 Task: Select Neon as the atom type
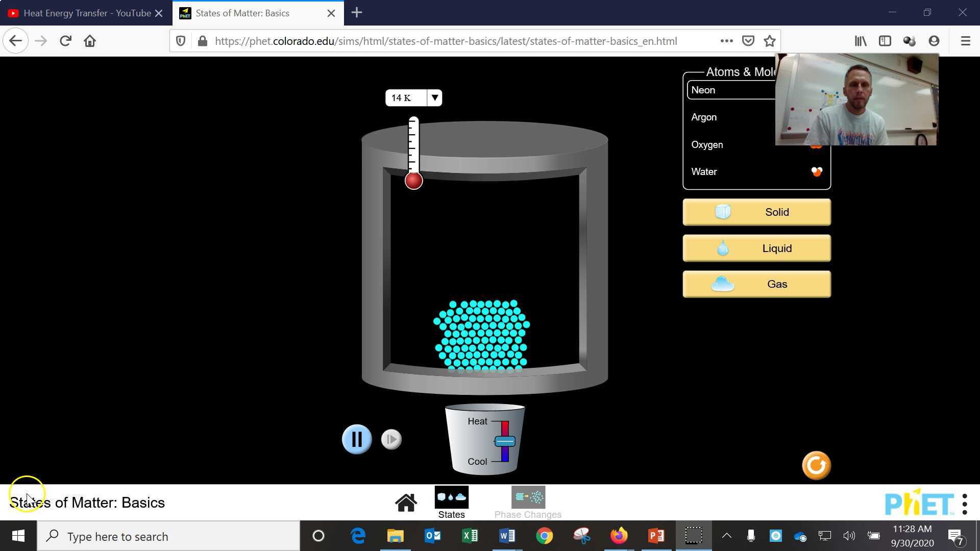(703, 90)
